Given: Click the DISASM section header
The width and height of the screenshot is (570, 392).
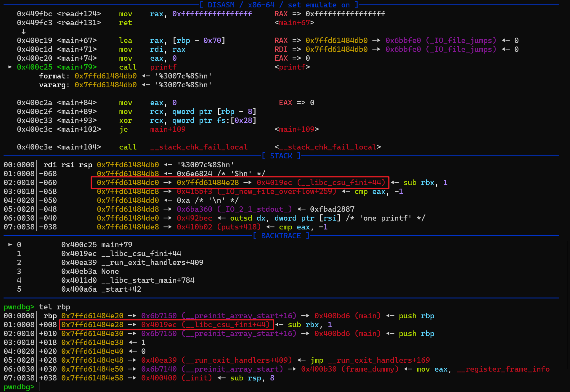Looking at the screenshot, I should pyautogui.click(x=279, y=5).
